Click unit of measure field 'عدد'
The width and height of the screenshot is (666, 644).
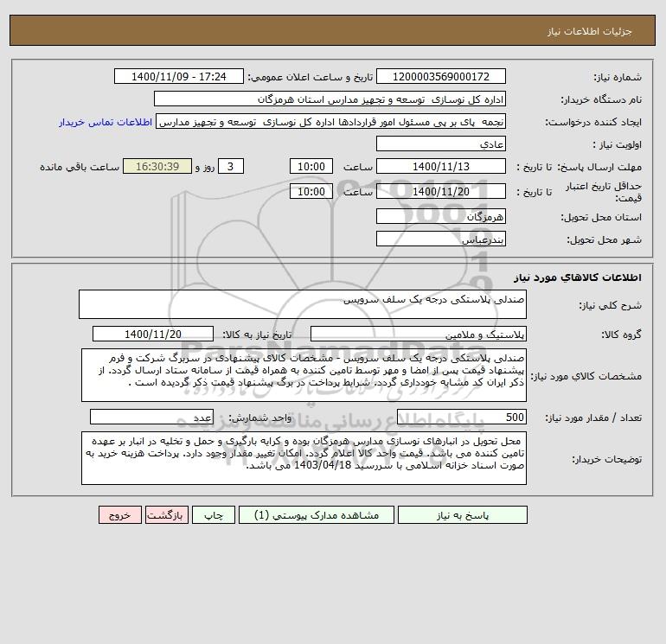pyautogui.click(x=151, y=417)
